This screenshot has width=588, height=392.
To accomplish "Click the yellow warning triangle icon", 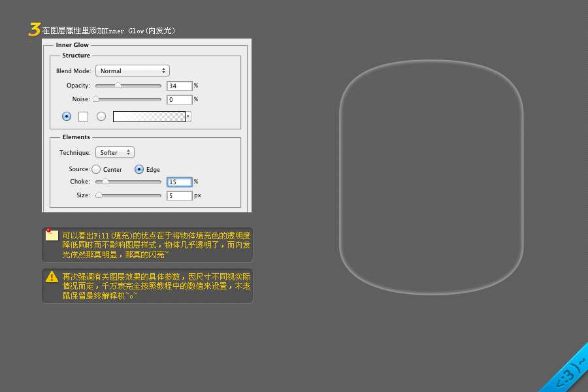I will (52, 277).
